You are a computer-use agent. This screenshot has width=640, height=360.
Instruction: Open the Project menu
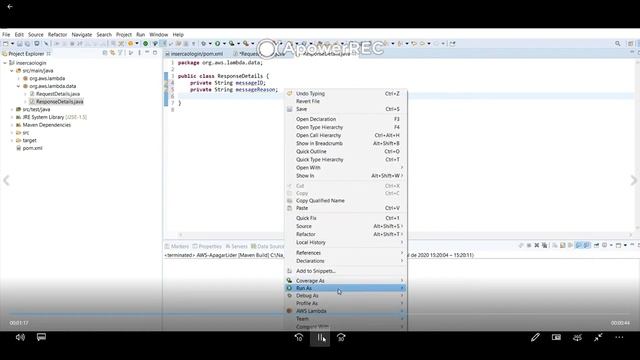pyautogui.click(x=124, y=35)
